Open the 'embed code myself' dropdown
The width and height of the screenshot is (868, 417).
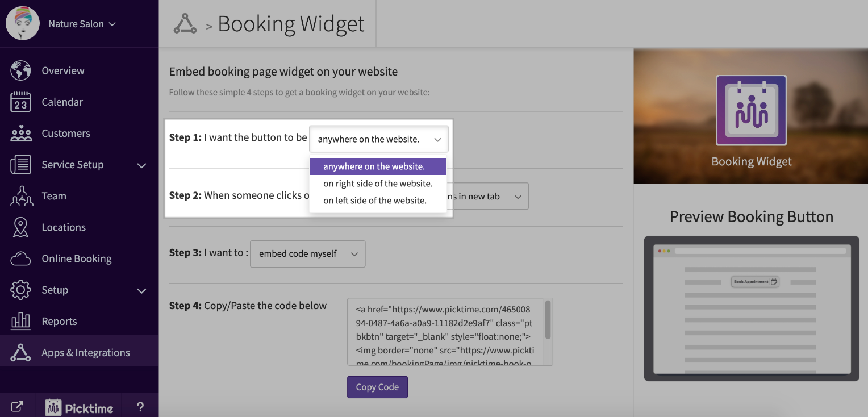[x=308, y=254]
